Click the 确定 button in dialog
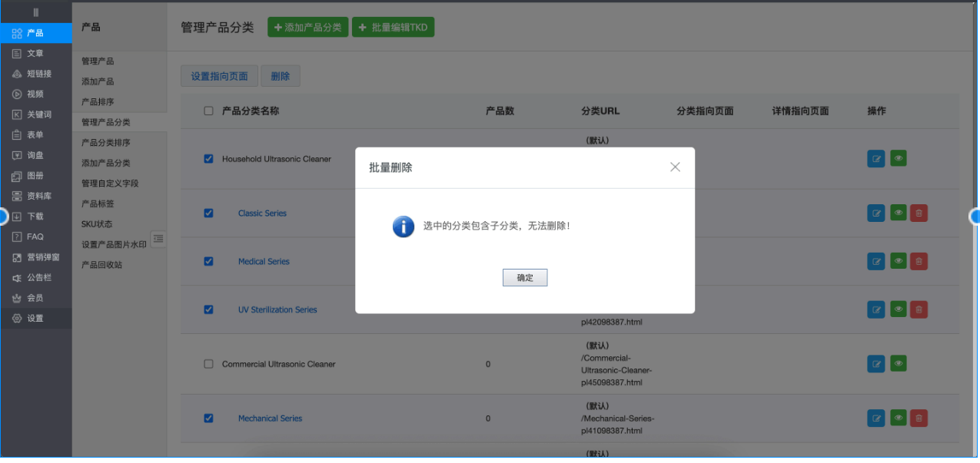This screenshot has height=463, width=980. (x=525, y=278)
